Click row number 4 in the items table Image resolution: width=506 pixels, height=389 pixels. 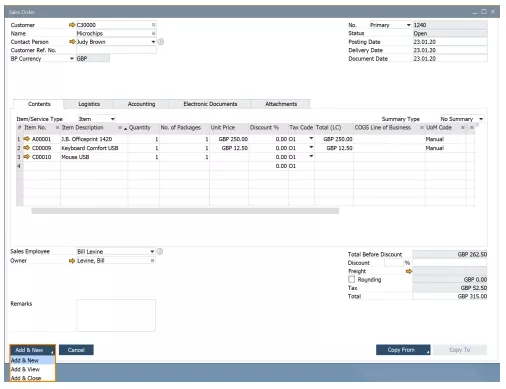(19, 166)
